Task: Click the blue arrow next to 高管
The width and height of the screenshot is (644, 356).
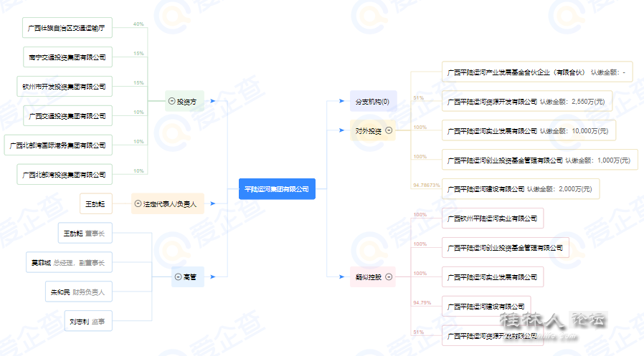Action: [x=213, y=276]
